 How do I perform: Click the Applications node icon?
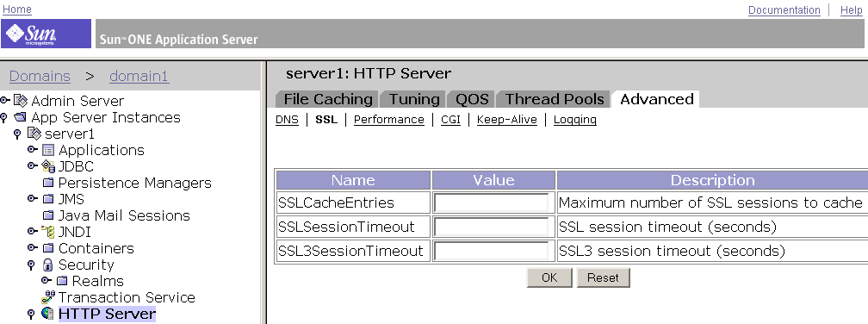pyautogui.click(x=48, y=150)
